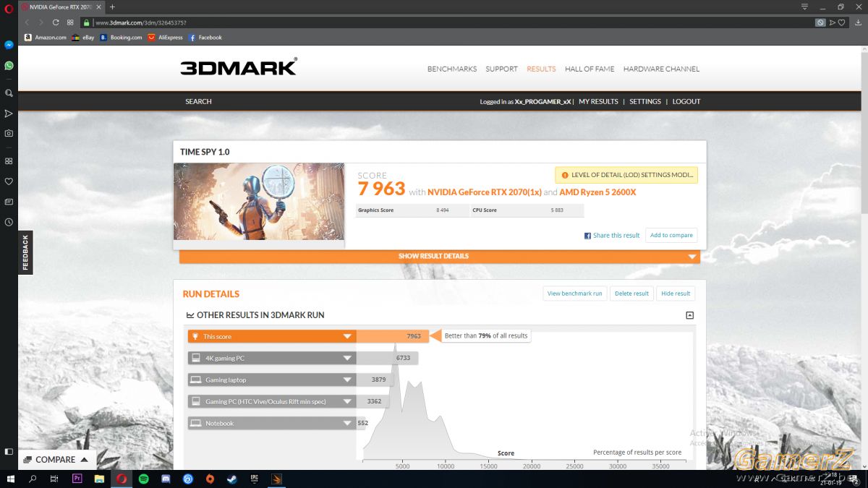Open the downloads icon
This screenshot has width=868, height=488.
coord(859,22)
